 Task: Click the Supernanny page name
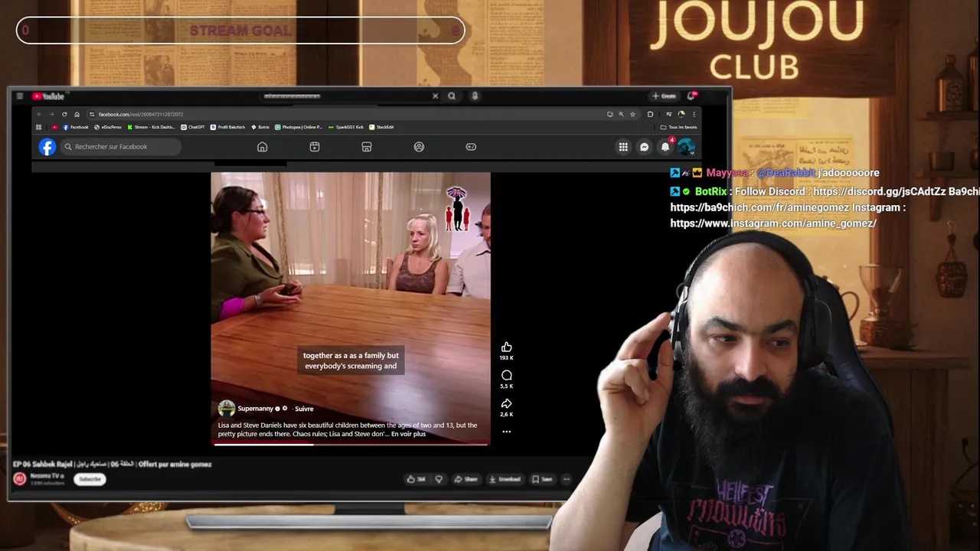click(255, 409)
